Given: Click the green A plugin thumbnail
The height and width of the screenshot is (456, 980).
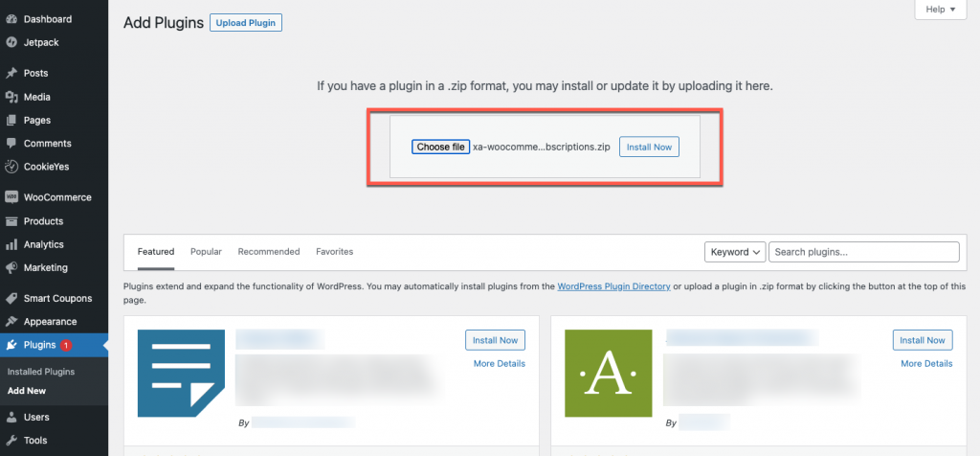Looking at the screenshot, I should point(608,374).
